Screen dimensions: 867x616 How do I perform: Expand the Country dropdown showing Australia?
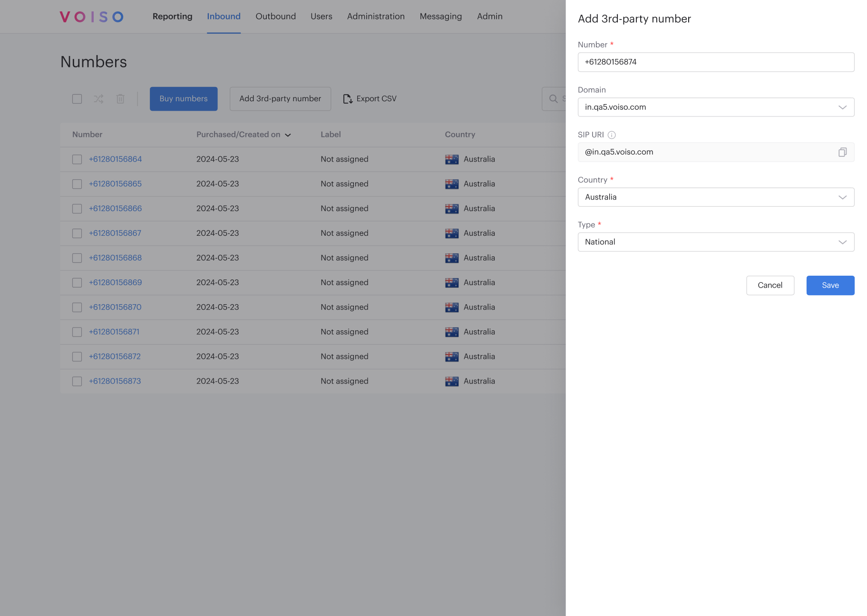pos(715,197)
